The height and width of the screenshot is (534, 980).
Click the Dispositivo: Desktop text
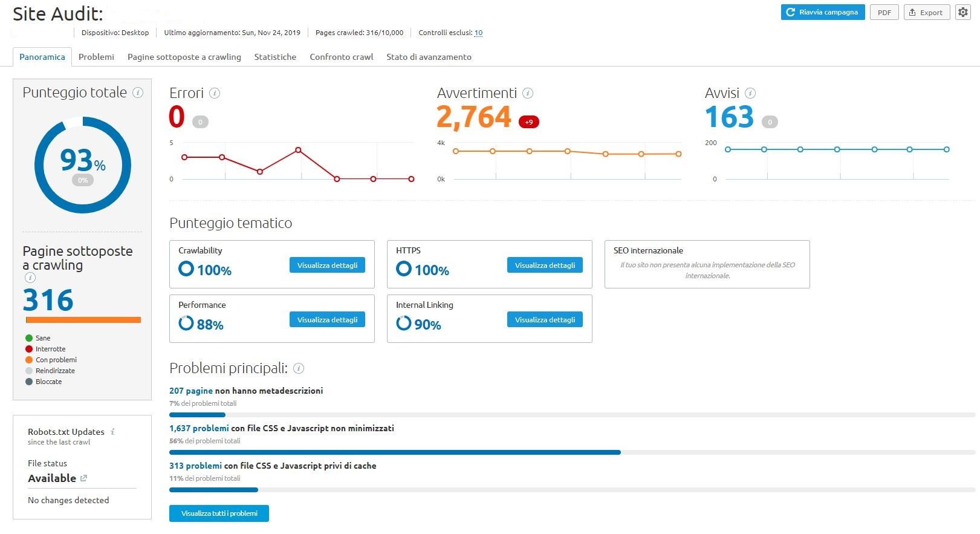(x=115, y=33)
